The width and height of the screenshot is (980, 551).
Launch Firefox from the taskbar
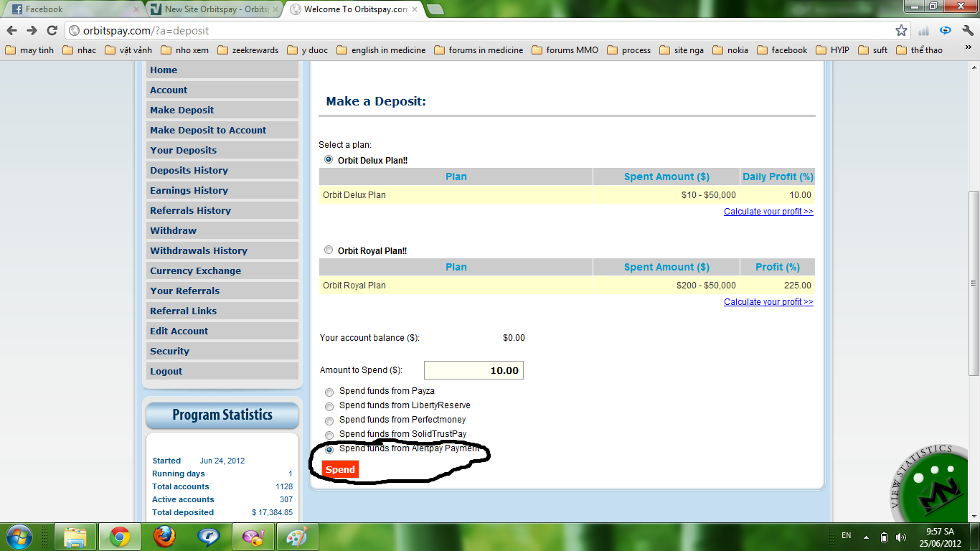pos(164,537)
